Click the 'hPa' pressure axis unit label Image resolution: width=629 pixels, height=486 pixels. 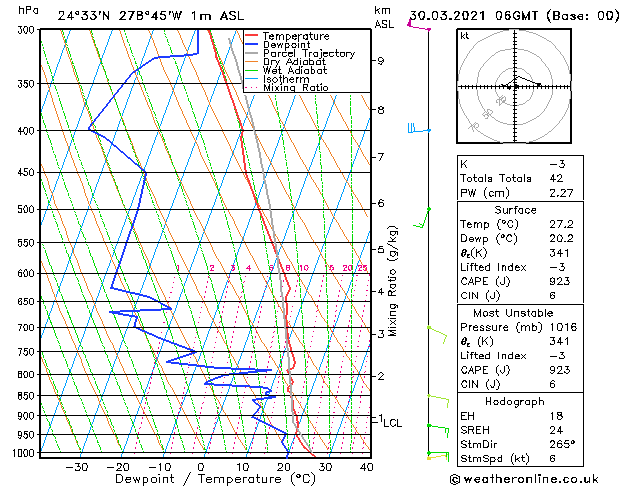coord(28,10)
